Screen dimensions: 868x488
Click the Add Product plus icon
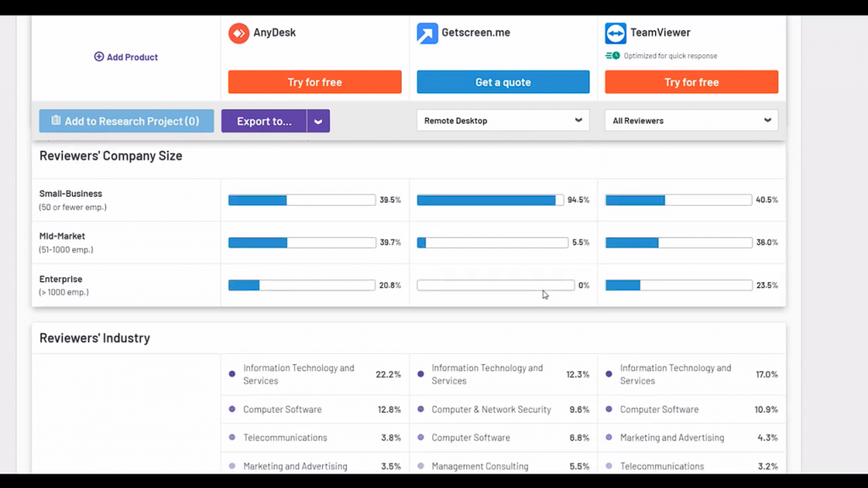(98, 57)
